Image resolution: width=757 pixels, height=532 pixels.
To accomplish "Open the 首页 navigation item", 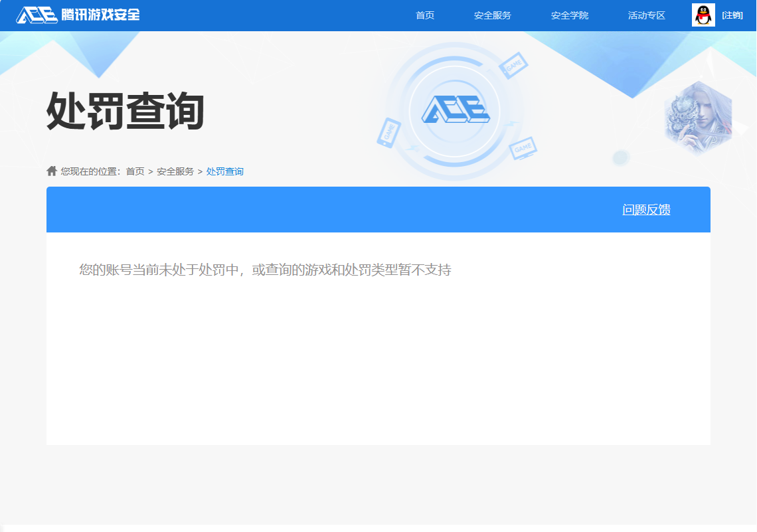I will tap(425, 15).
